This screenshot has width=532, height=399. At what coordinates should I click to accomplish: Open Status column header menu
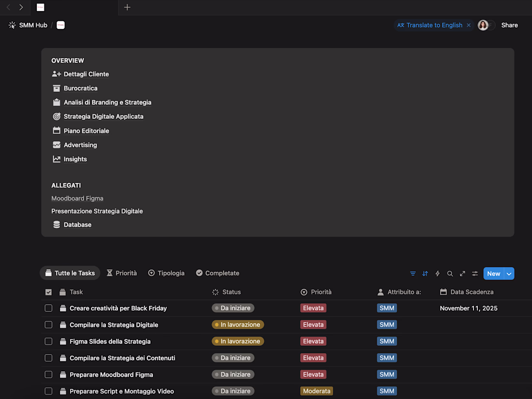click(x=226, y=292)
